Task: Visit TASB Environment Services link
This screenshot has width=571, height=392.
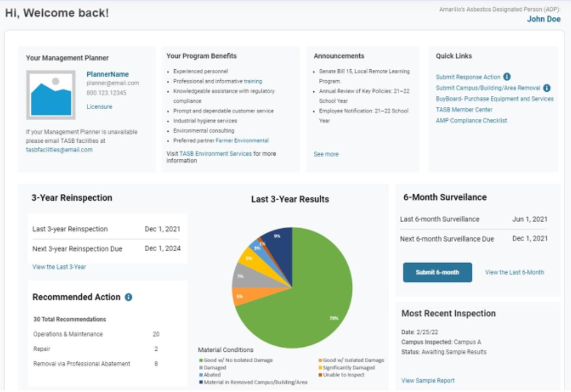Action: click(x=215, y=154)
